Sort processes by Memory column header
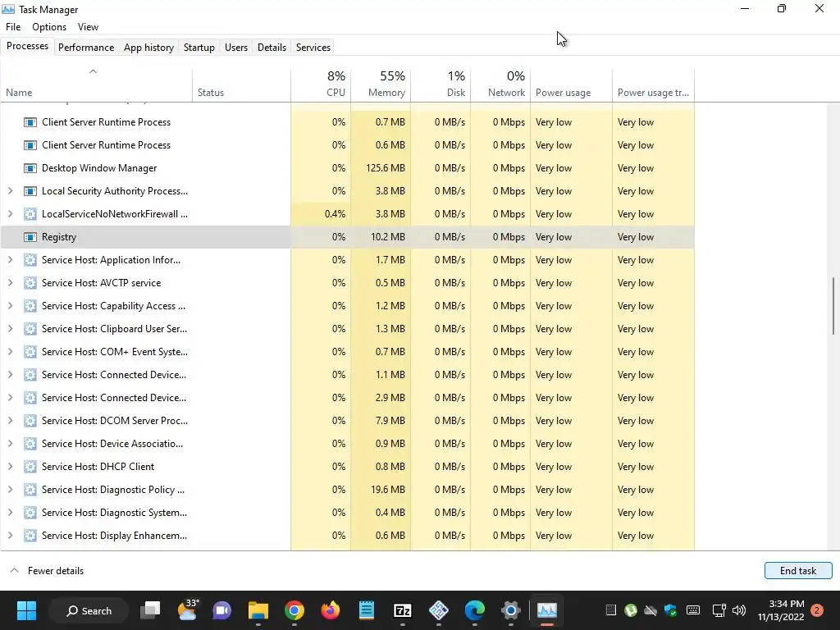 tap(381, 84)
